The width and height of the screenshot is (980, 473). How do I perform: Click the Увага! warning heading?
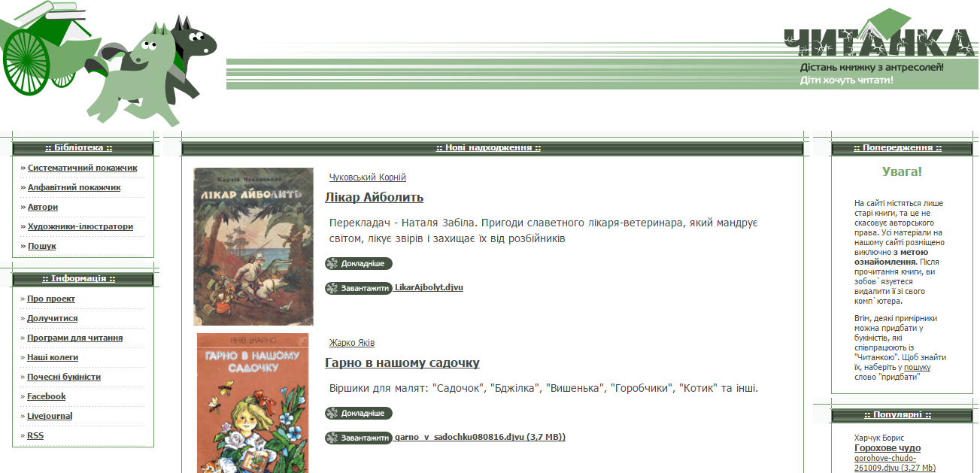(902, 171)
